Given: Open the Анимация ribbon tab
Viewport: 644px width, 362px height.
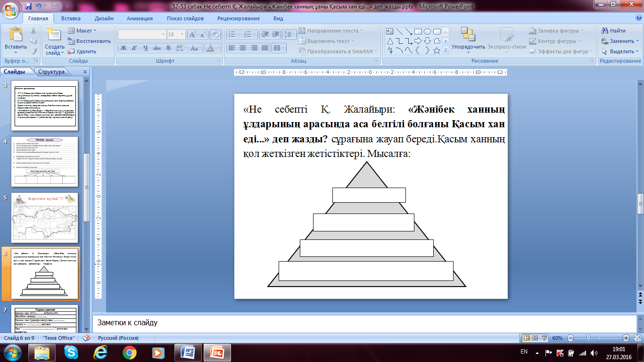Looking at the screenshot, I should pyautogui.click(x=140, y=18).
